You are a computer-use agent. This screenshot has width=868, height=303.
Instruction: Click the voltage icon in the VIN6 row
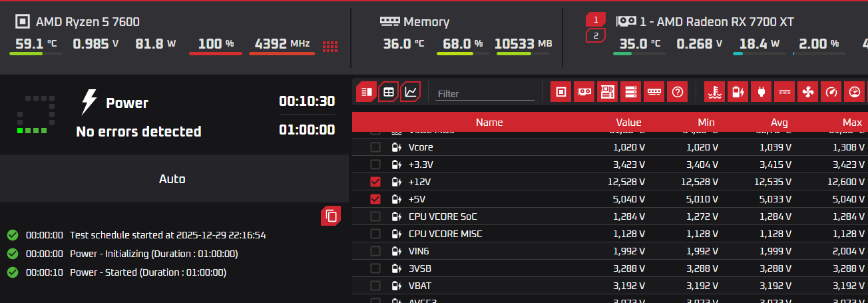point(397,251)
